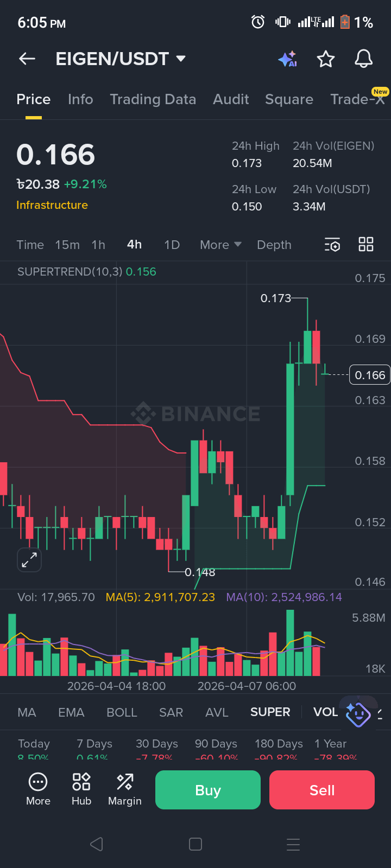391x868 pixels.
Task: Select the Time chart interval
Action: pyautogui.click(x=30, y=245)
